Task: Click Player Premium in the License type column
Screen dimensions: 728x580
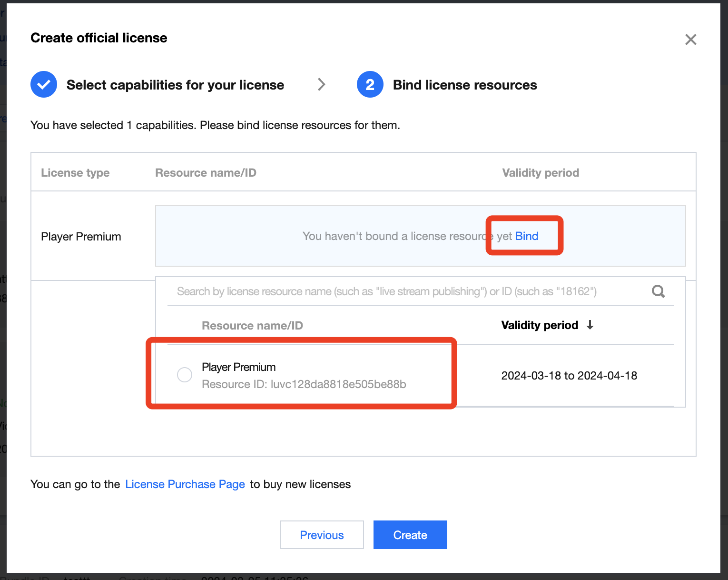Action: point(81,237)
